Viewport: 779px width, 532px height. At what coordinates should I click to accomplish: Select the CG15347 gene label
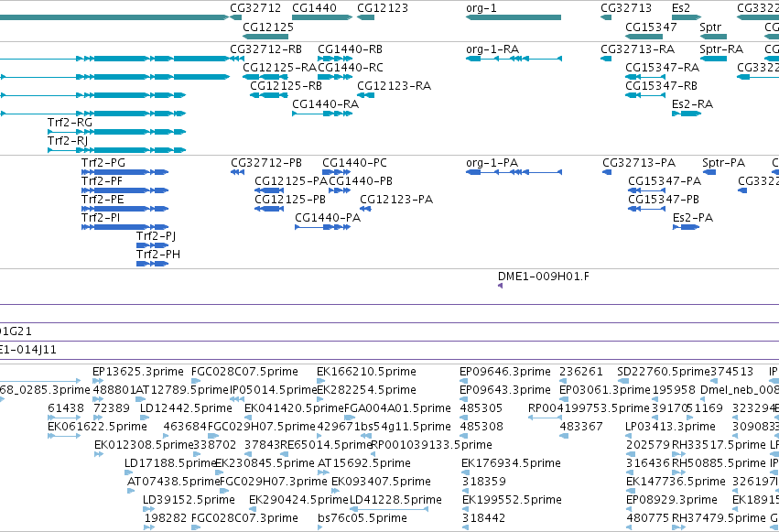651,27
